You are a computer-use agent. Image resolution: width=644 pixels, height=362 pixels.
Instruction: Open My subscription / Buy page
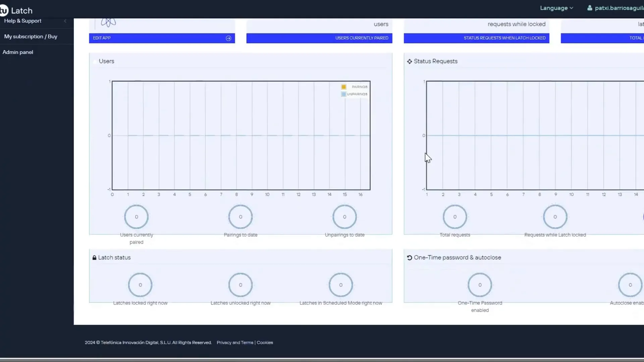[31, 37]
